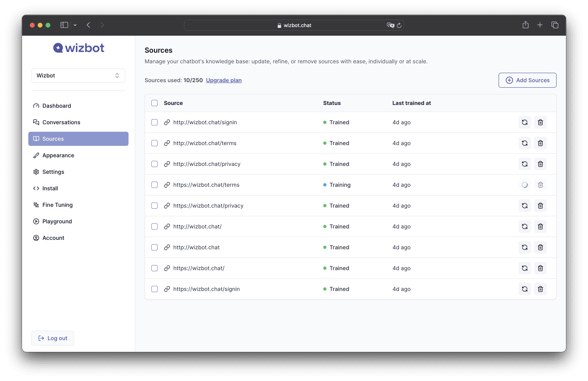The image size is (588, 381).
Task: Retrain the https://wizbot.chat/signin source
Action: [x=525, y=289]
